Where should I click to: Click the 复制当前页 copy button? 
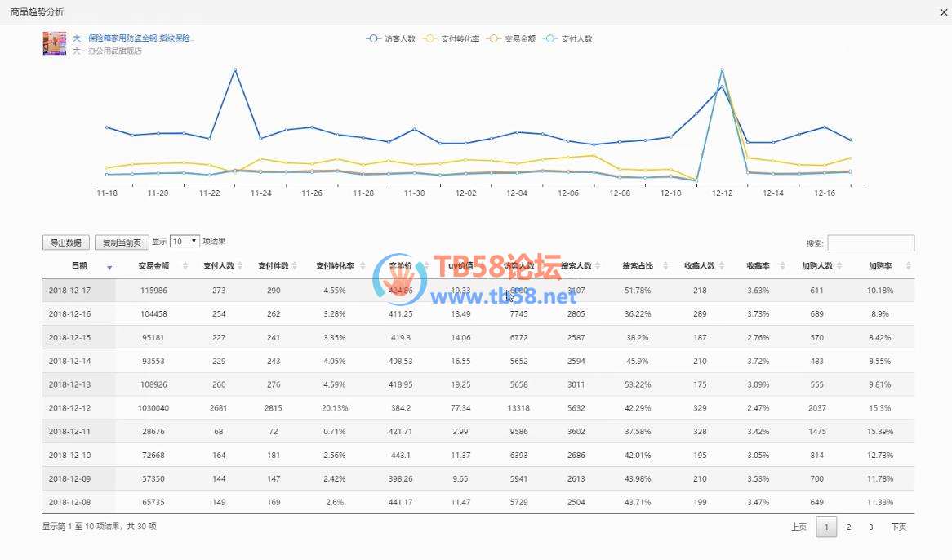[x=122, y=242]
